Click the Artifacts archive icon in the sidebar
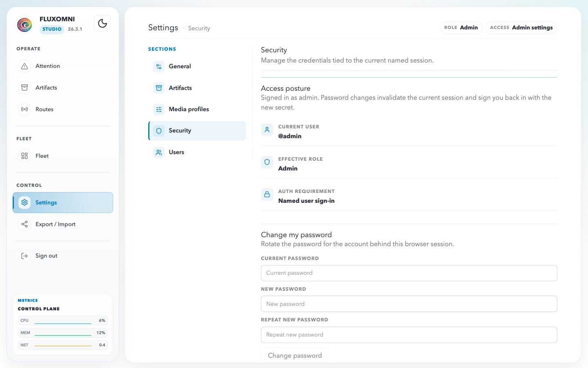The height and width of the screenshot is (368, 588). click(x=24, y=88)
